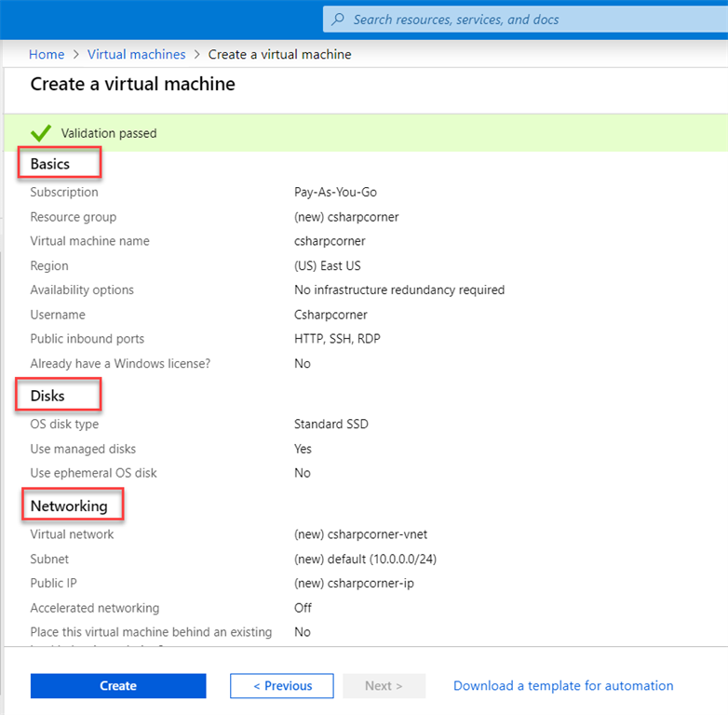This screenshot has width=728, height=715.
Task: Click the search magnifier icon
Action: (337, 19)
